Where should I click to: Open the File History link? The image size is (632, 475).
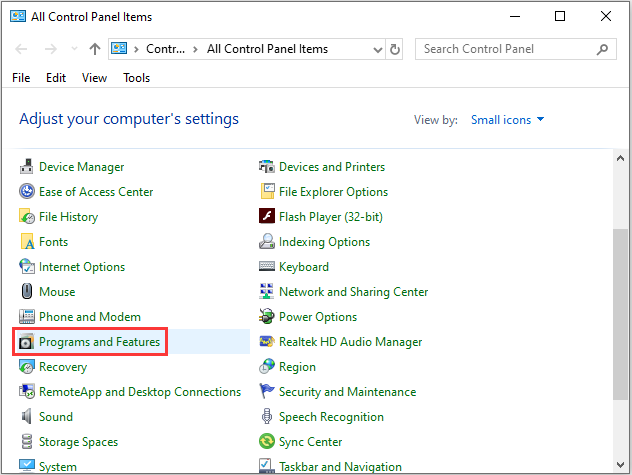click(x=68, y=217)
